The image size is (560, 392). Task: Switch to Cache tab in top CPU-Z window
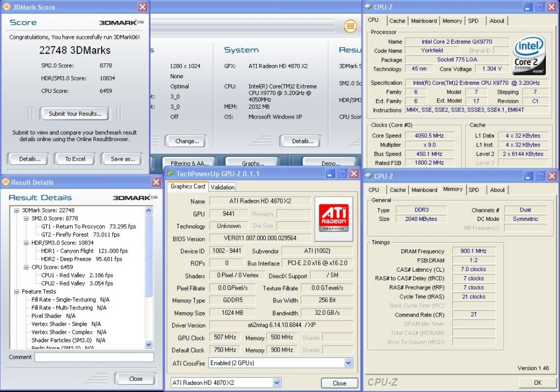397,21
